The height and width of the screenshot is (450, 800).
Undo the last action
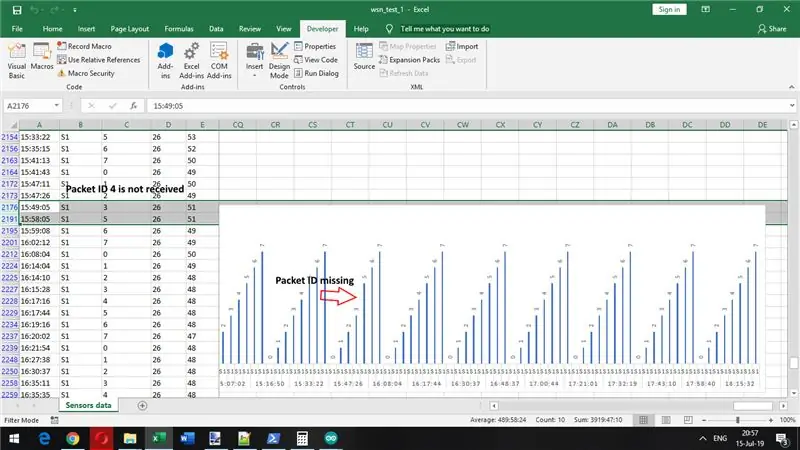35,10
